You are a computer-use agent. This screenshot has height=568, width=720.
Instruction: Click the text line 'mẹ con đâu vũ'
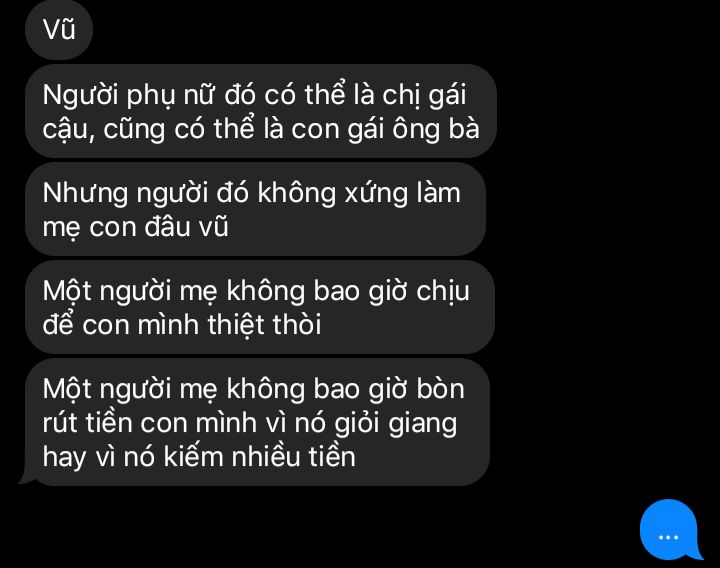[x=135, y=227]
